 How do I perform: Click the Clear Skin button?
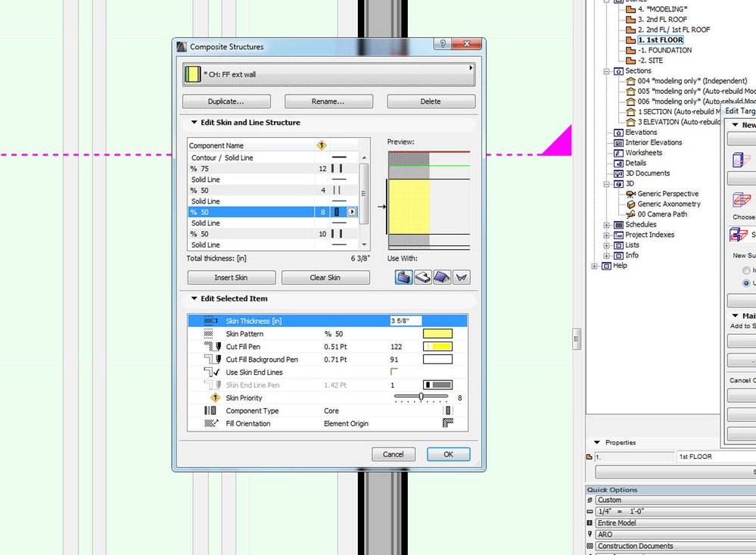tap(325, 277)
